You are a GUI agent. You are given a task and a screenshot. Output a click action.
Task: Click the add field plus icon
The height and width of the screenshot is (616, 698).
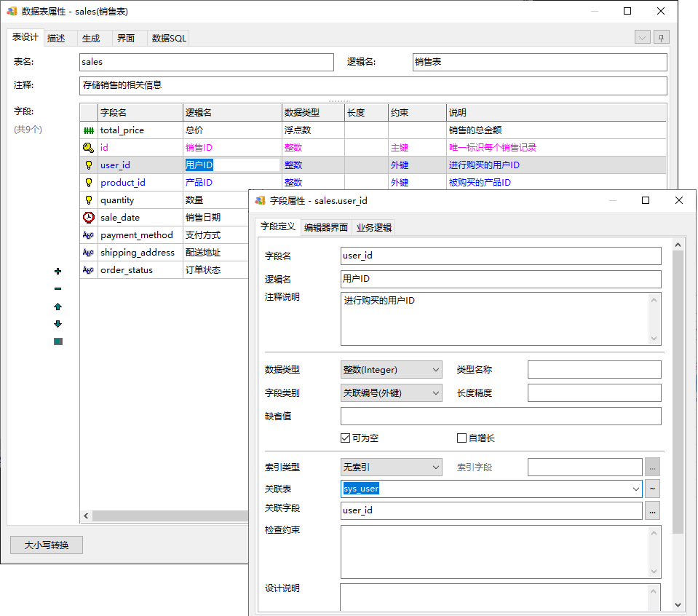(58, 272)
